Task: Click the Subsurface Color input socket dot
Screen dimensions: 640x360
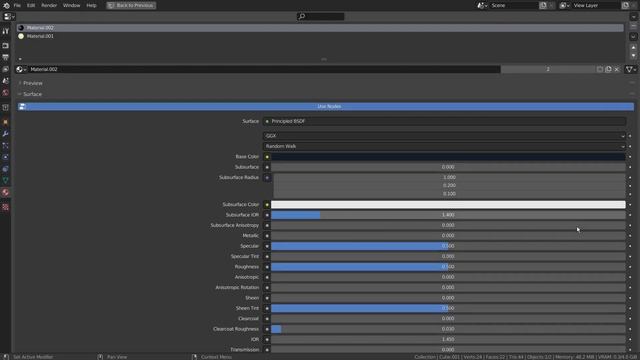Action: click(267, 204)
